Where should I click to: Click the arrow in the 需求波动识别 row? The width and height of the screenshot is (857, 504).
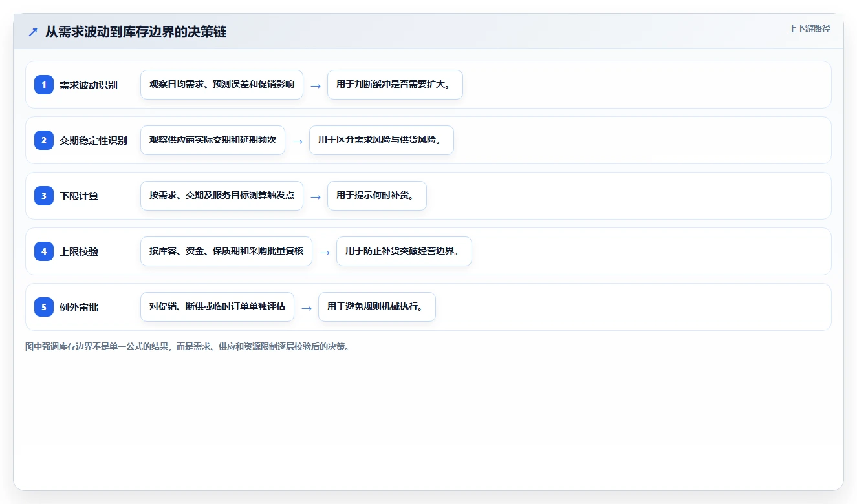click(x=316, y=85)
